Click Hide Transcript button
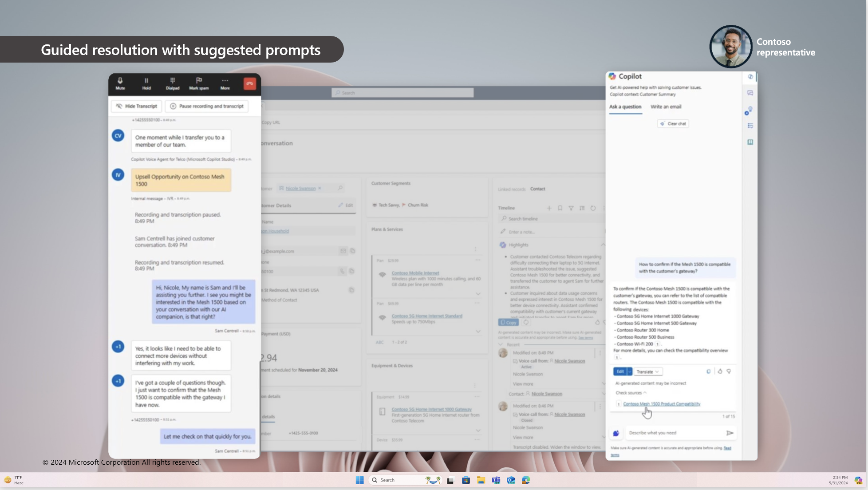This screenshot has height=490, width=868. (137, 106)
